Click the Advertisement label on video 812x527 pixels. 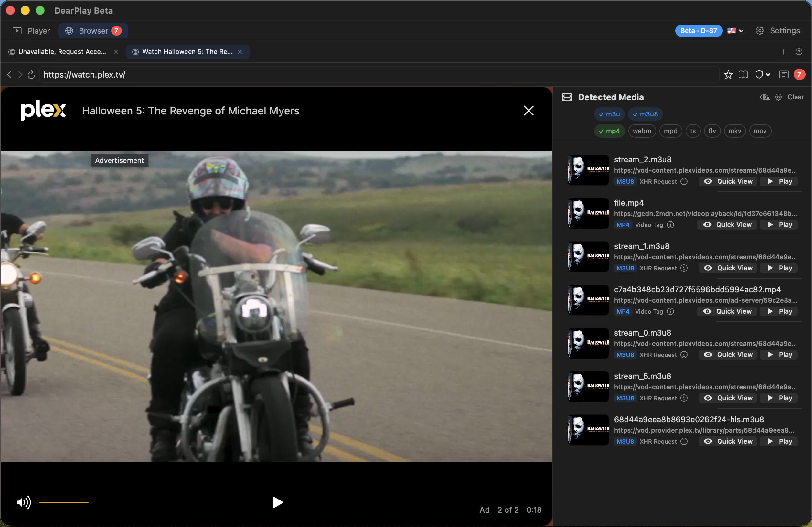[119, 160]
